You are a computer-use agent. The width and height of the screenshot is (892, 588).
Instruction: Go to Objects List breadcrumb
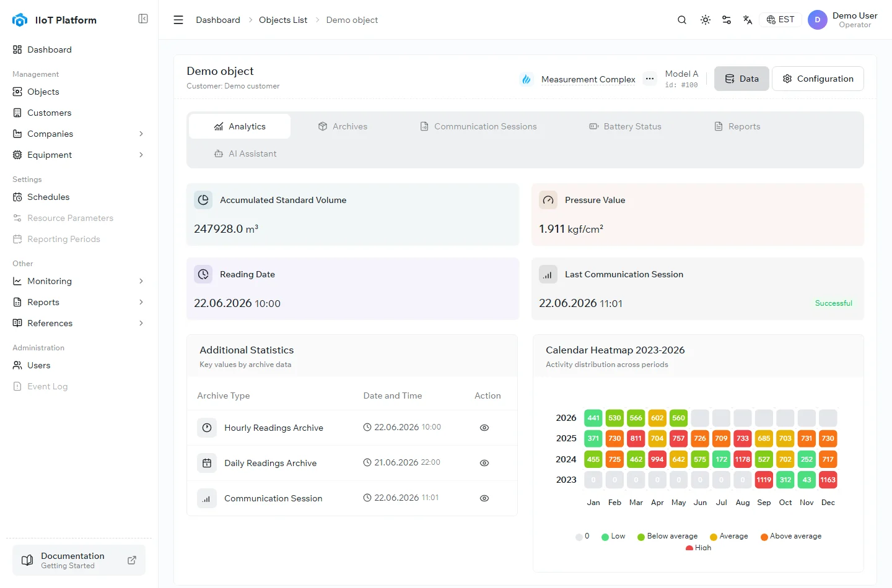pos(283,20)
